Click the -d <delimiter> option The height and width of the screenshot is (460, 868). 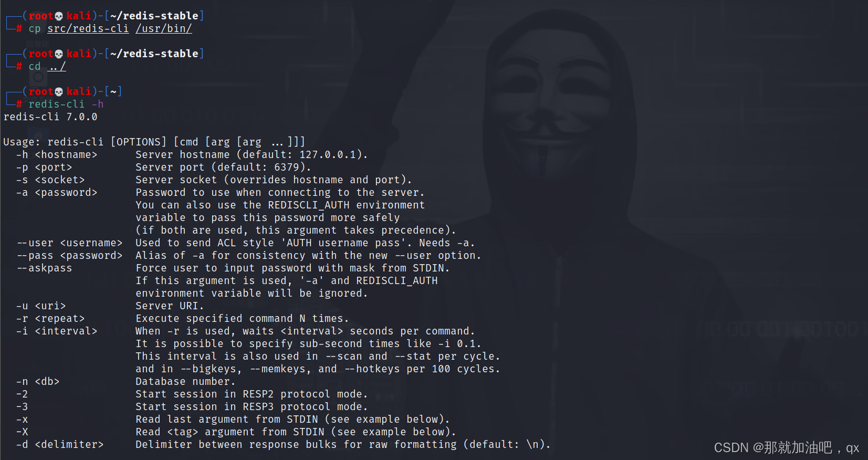(x=60, y=445)
